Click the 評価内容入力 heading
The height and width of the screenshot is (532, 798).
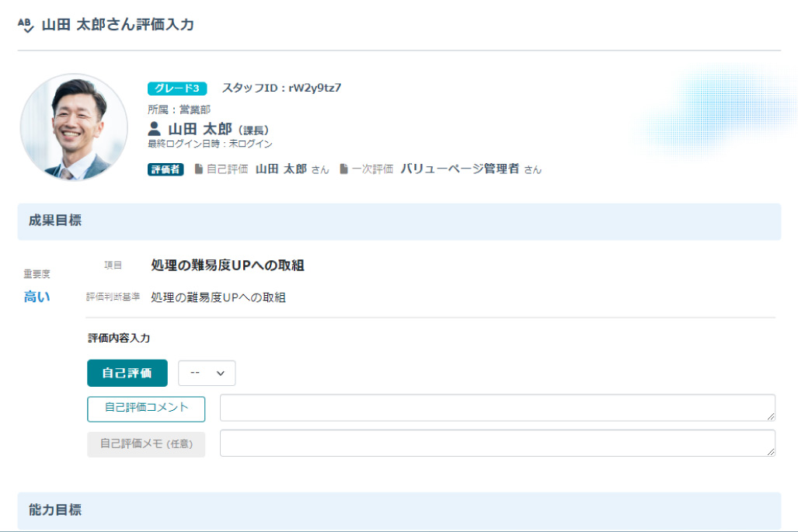119,338
